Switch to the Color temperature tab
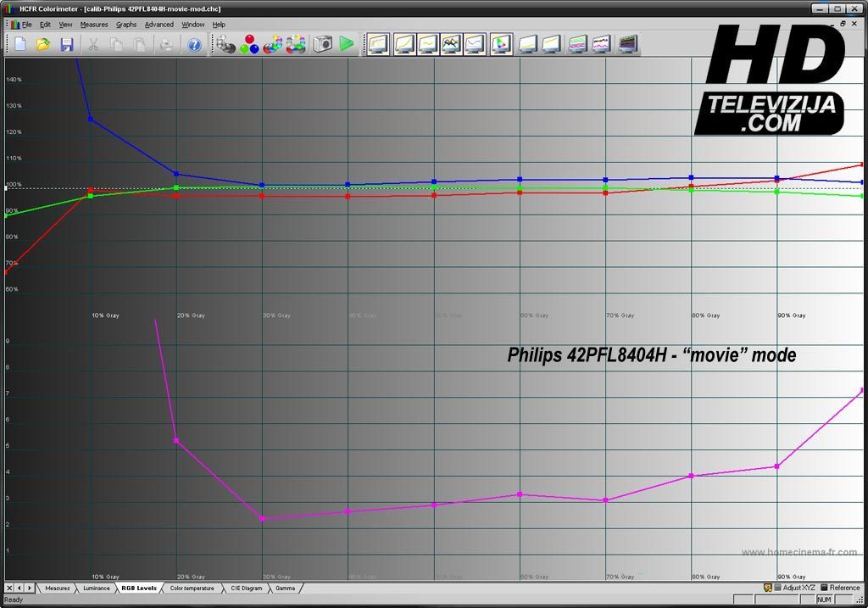The width and height of the screenshot is (868, 608). [192, 588]
